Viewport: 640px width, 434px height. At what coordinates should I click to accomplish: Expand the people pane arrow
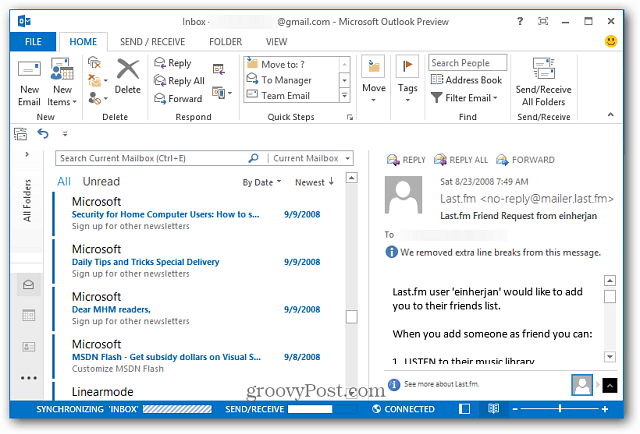pos(609,385)
